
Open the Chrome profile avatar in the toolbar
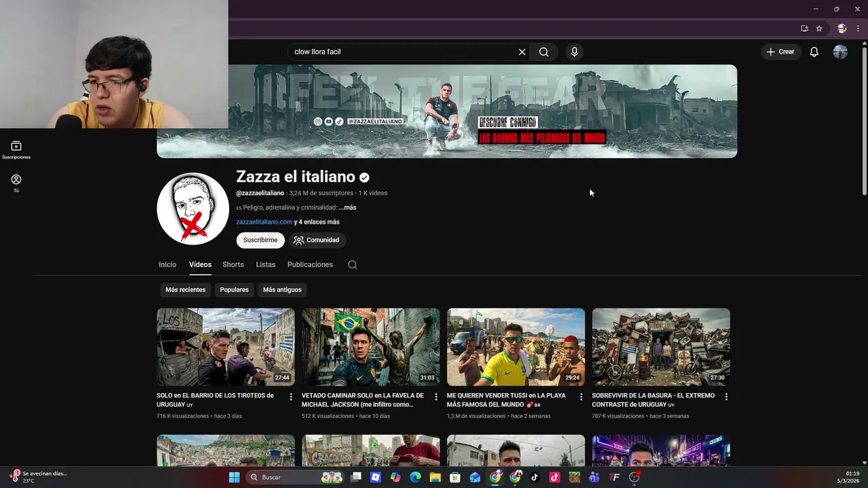point(842,28)
